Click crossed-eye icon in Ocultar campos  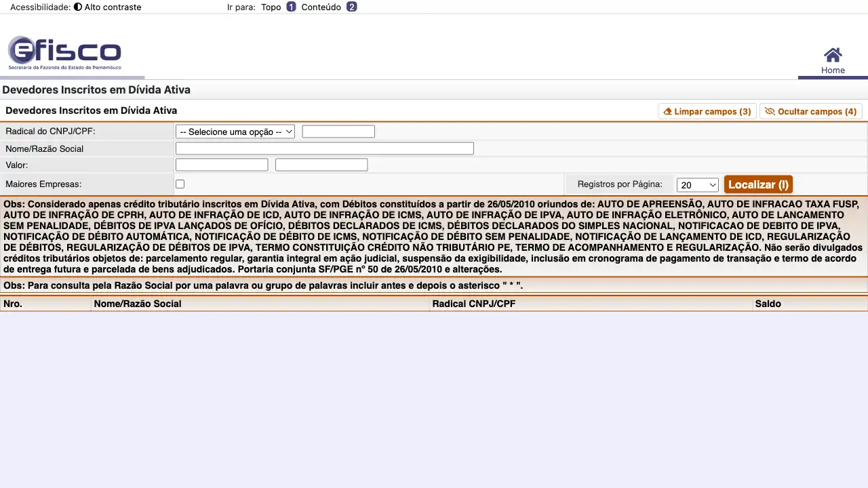[770, 112]
